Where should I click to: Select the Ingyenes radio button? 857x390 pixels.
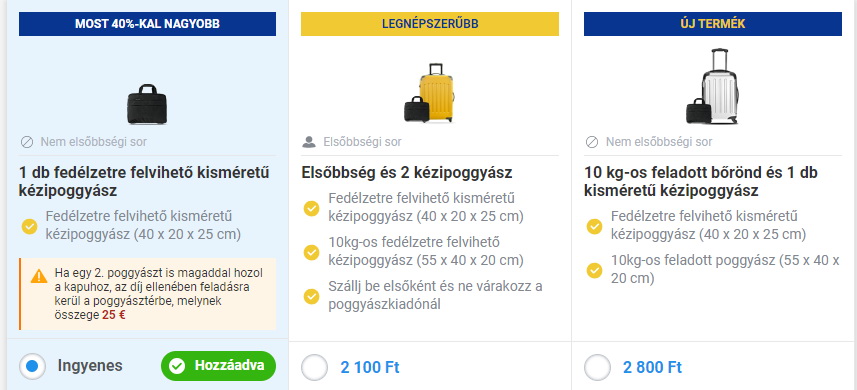[32, 367]
